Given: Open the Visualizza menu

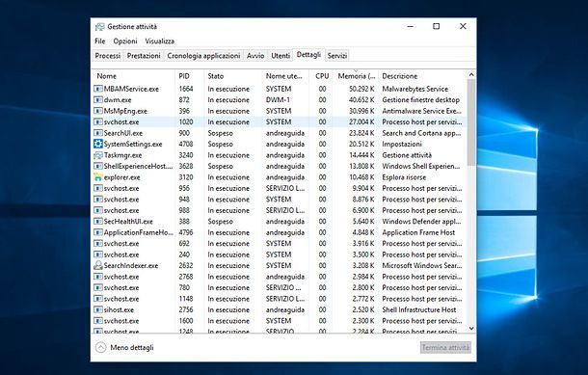Looking at the screenshot, I should pyautogui.click(x=159, y=41).
